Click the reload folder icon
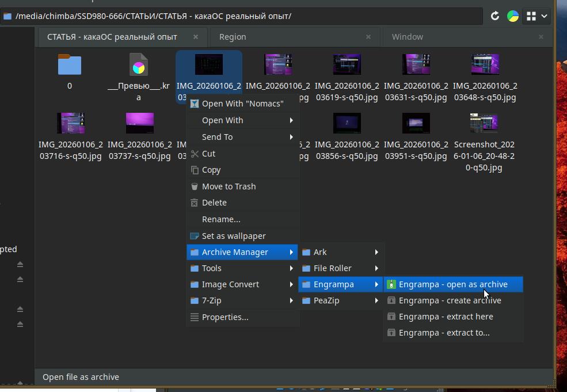Screen dimensions: 567x392 tap(494, 16)
